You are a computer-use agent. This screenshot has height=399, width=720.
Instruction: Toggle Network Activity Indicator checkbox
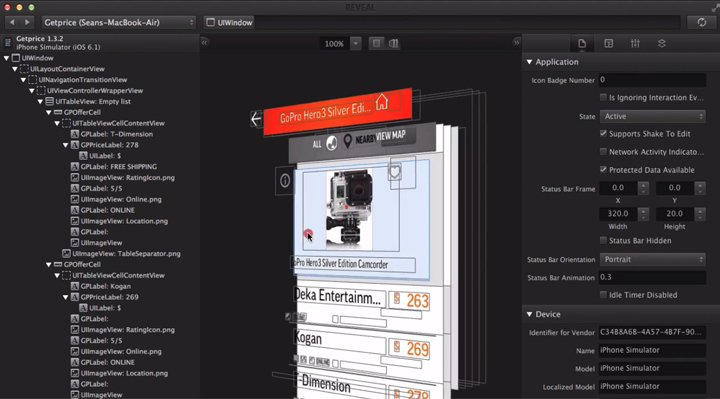pyautogui.click(x=603, y=152)
